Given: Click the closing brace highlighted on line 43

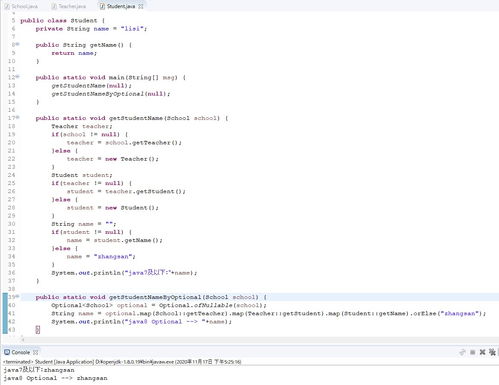Looking at the screenshot, I should (x=38, y=330).
